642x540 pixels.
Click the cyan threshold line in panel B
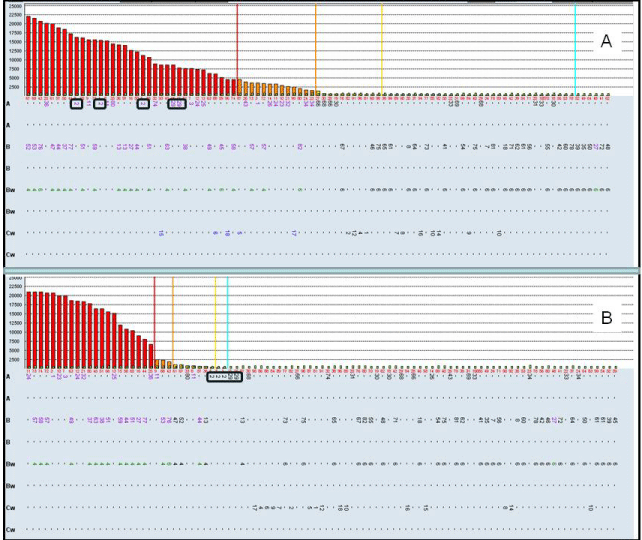pos(227,322)
